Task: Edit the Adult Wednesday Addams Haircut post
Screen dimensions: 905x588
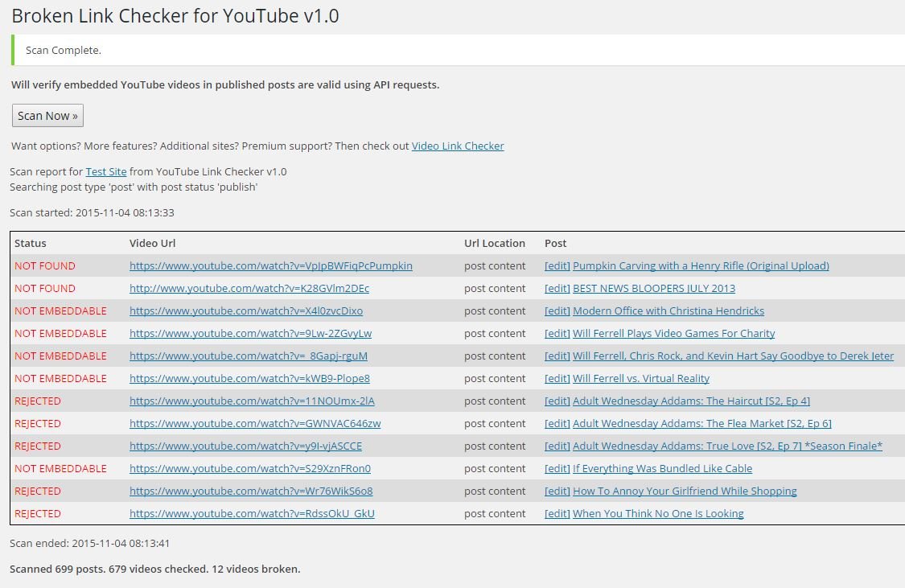Action: pos(557,401)
